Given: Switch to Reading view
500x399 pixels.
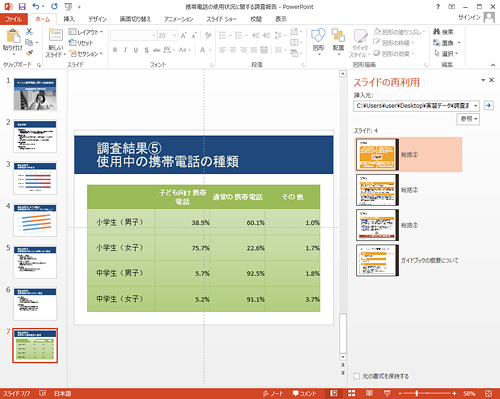Looking at the screenshot, I should (369, 393).
